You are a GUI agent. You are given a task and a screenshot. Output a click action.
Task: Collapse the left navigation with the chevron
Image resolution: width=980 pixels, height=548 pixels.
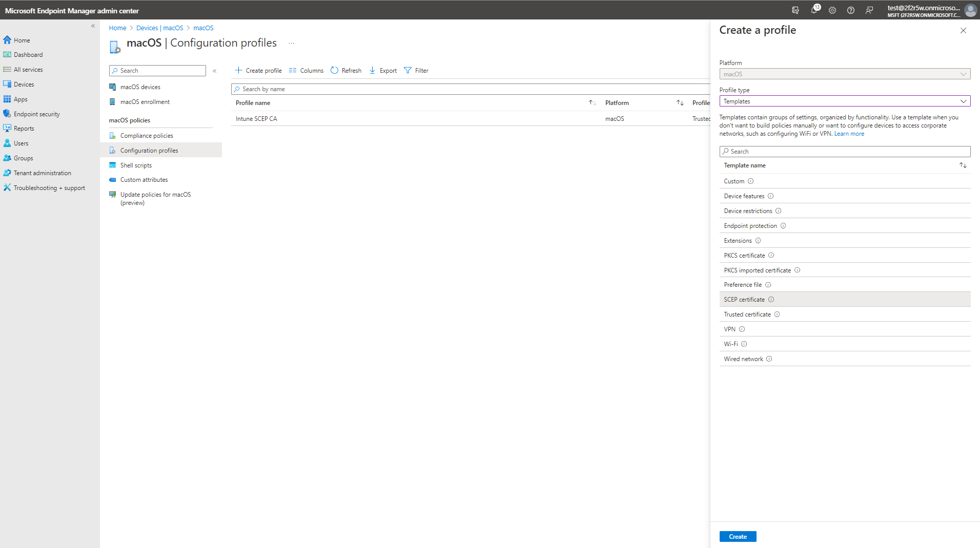93,26
